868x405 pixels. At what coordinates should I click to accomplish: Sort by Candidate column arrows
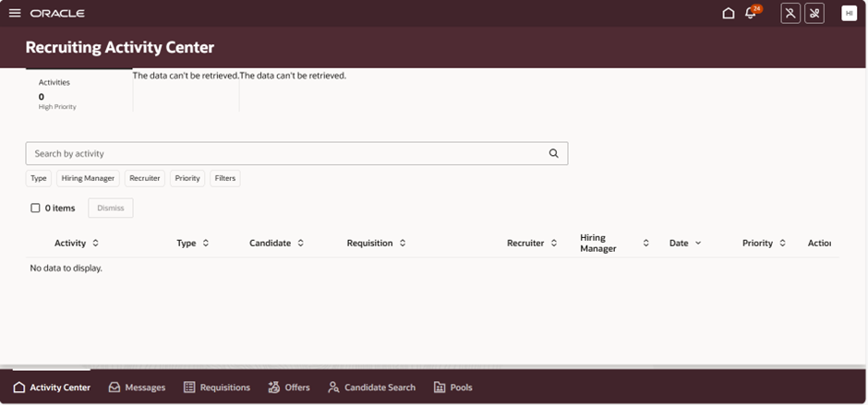(x=301, y=243)
